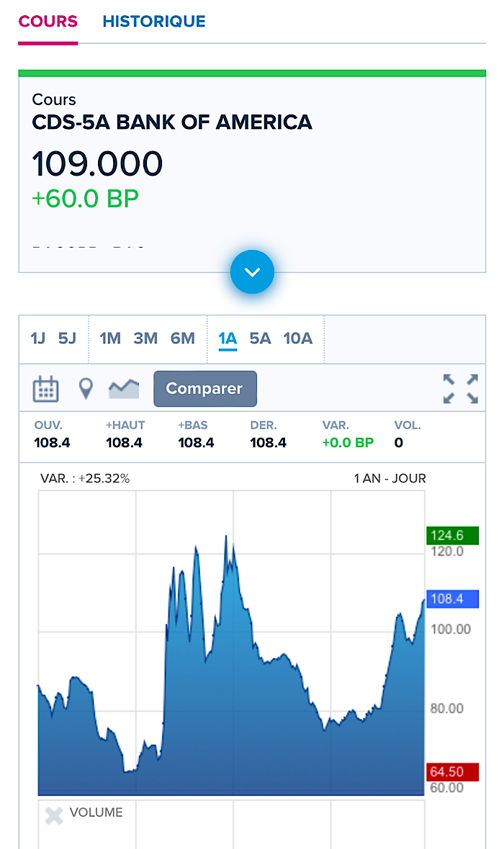
Task: Select the 5J time range
Action: [x=67, y=338]
